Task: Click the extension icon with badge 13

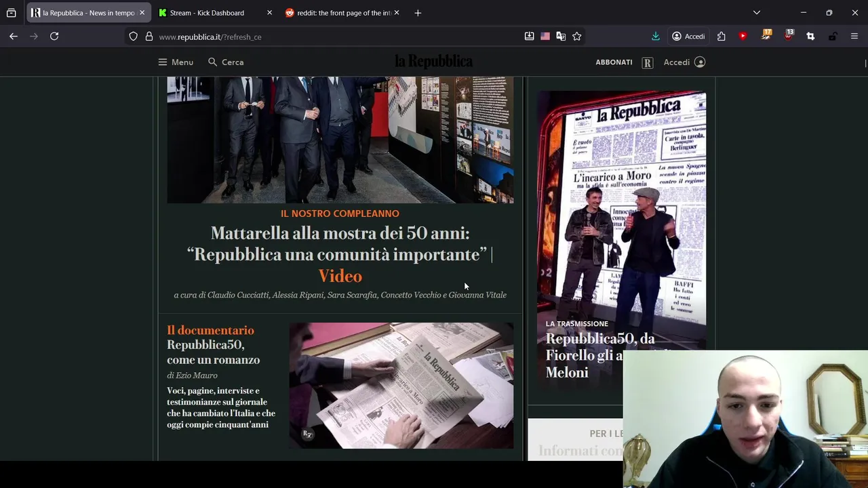Action: click(x=789, y=35)
